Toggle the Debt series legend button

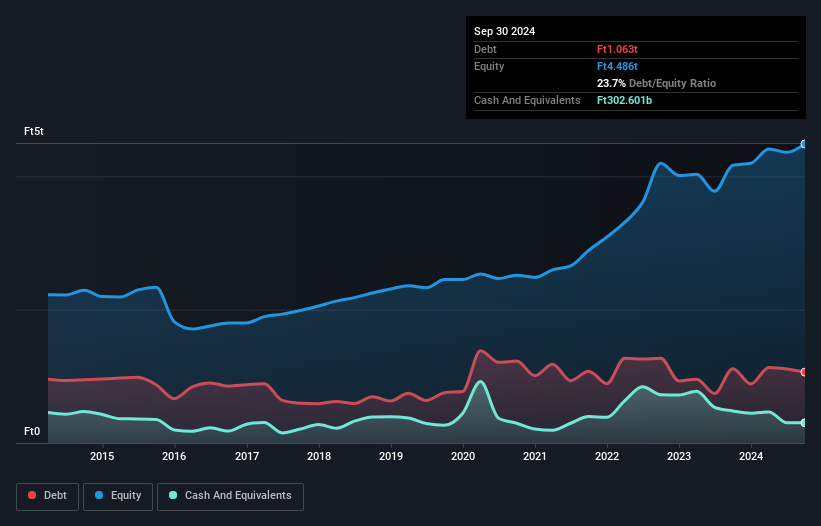[x=48, y=496]
